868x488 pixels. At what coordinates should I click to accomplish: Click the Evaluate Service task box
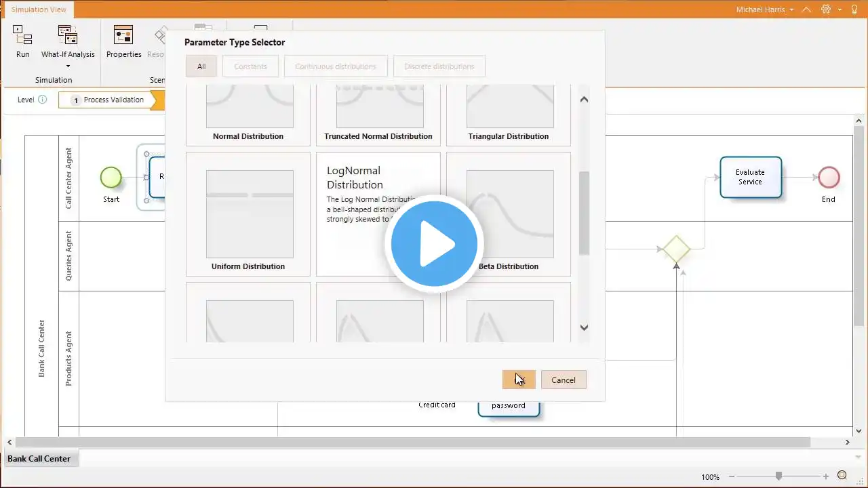(x=750, y=178)
